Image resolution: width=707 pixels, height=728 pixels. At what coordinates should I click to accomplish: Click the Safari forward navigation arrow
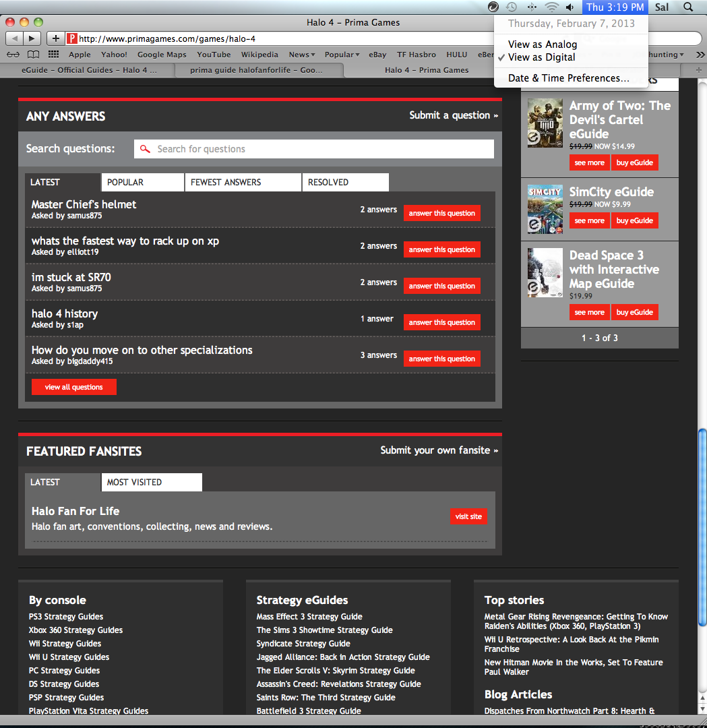(x=32, y=39)
